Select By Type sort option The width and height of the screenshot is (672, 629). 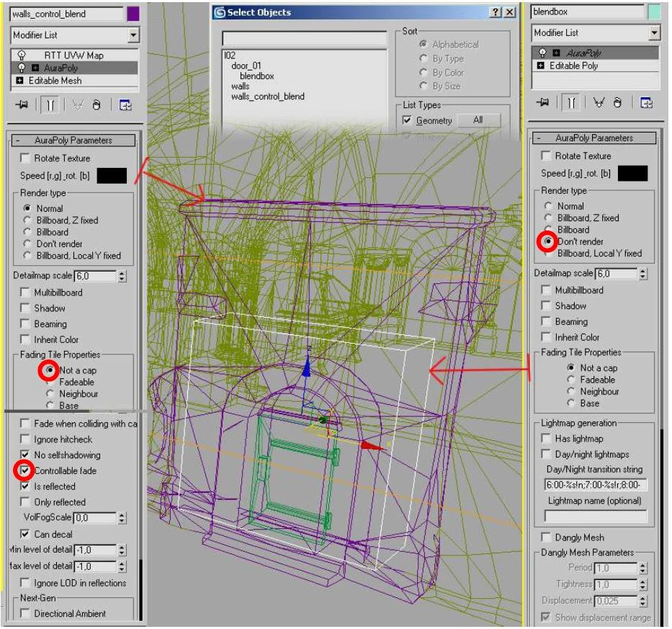point(424,58)
